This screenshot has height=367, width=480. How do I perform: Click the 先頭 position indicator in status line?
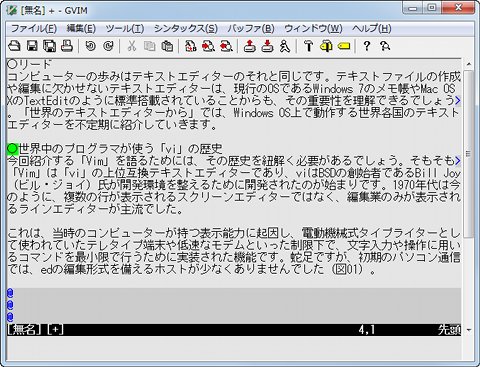tap(449, 330)
